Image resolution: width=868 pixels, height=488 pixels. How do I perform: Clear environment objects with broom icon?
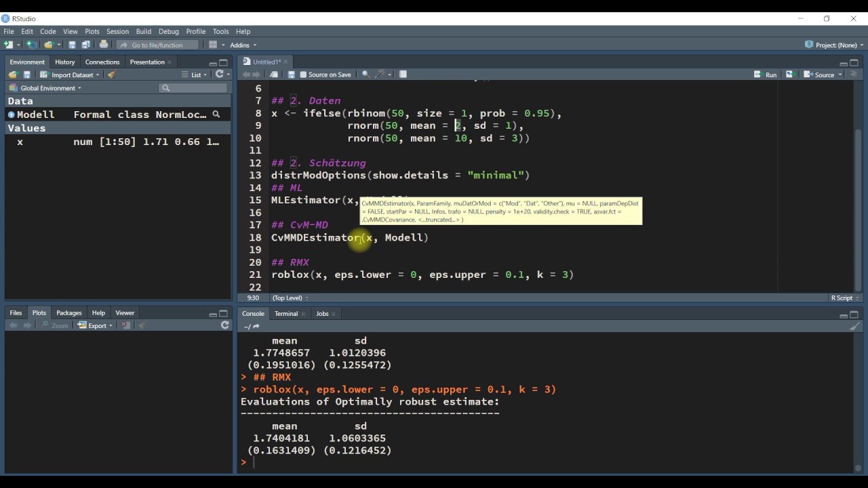112,75
